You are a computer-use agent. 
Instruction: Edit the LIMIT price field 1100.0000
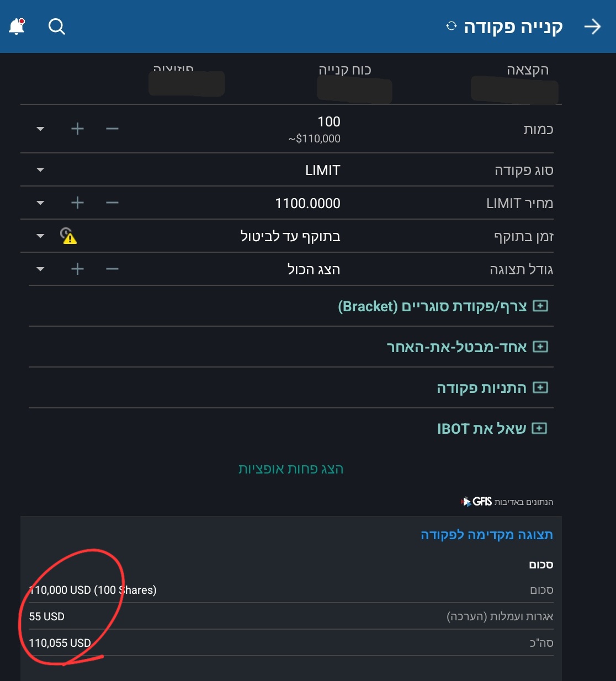(307, 203)
